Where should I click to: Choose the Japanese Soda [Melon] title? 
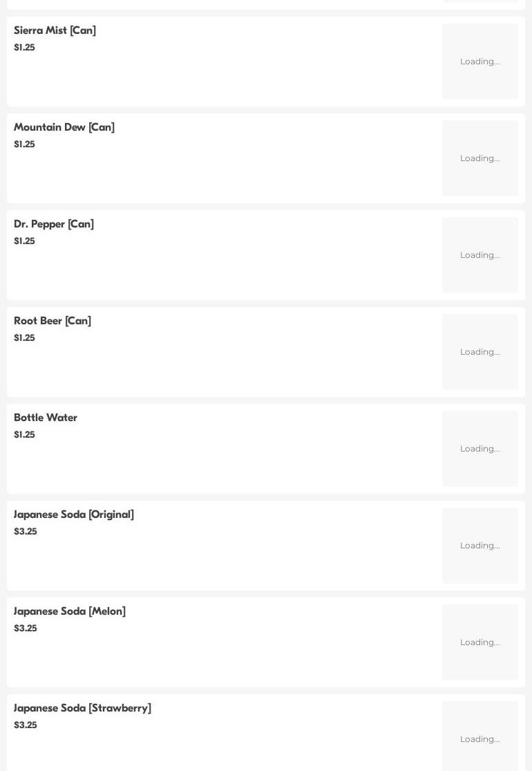coord(70,611)
